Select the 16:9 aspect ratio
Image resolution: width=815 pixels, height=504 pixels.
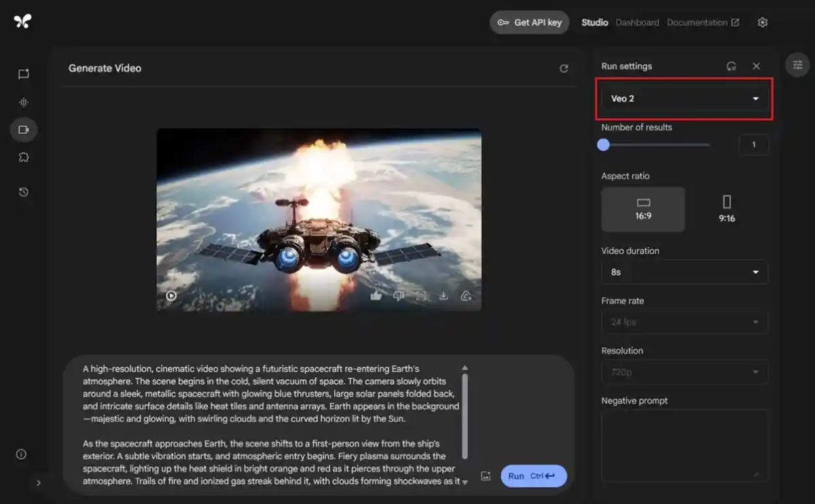tap(643, 210)
